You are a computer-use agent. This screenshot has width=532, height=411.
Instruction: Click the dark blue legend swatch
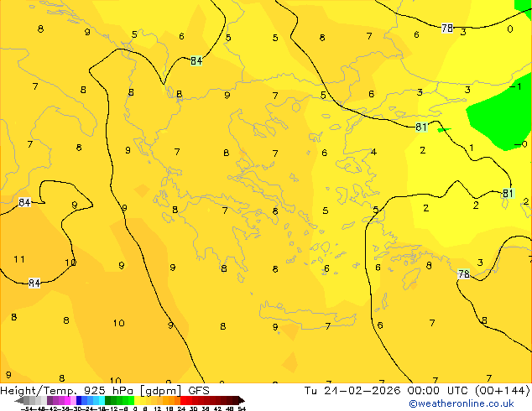tap(79, 400)
